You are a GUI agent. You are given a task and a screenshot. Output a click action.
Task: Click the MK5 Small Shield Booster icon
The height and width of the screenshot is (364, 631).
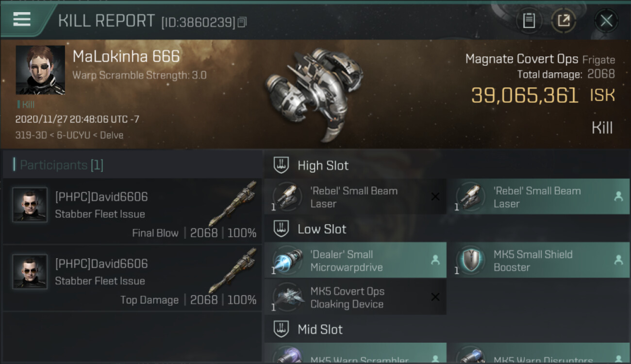(471, 260)
